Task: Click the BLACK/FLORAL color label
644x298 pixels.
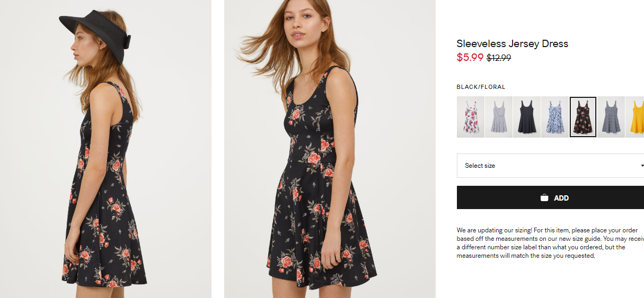Action: click(481, 87)
